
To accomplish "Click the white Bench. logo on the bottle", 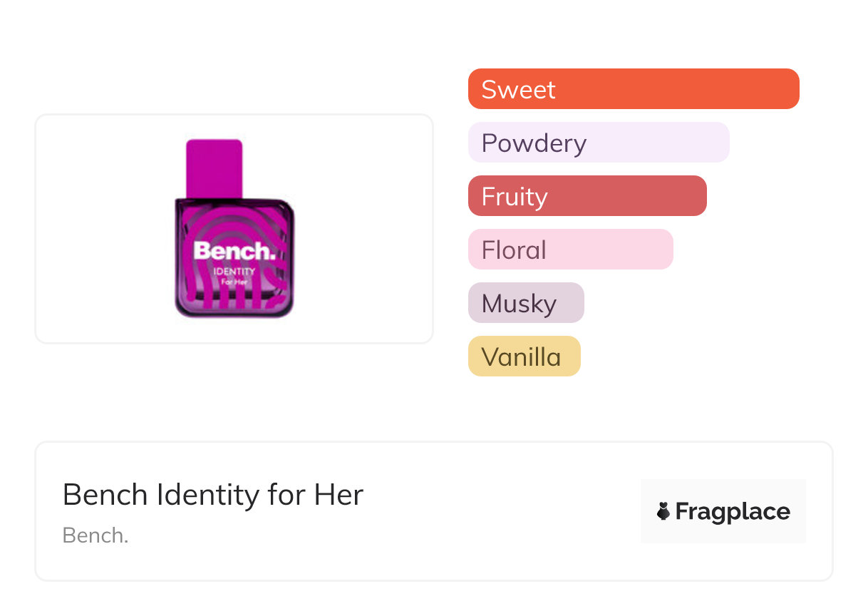I will (x=234, y=251).
